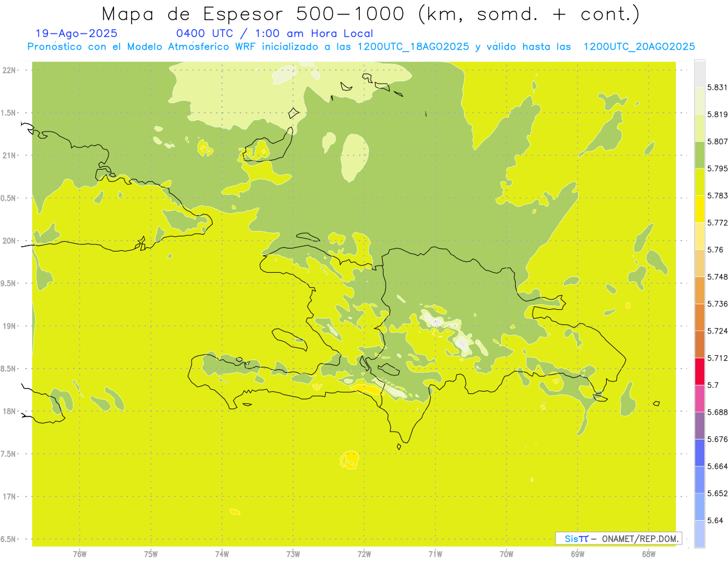The image size is (728, 562).
Task: Click the purple segment of the color scale
Action: click(699, 426)
